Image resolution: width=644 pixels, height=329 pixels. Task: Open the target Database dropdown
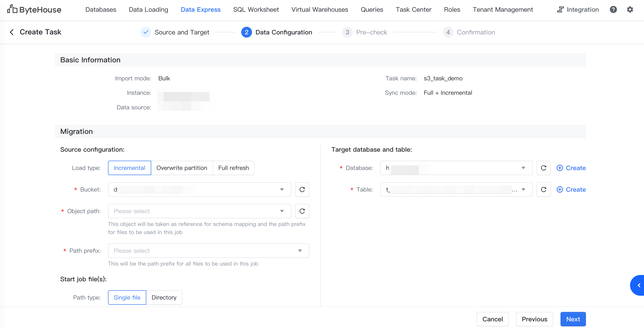coord(456,168)
